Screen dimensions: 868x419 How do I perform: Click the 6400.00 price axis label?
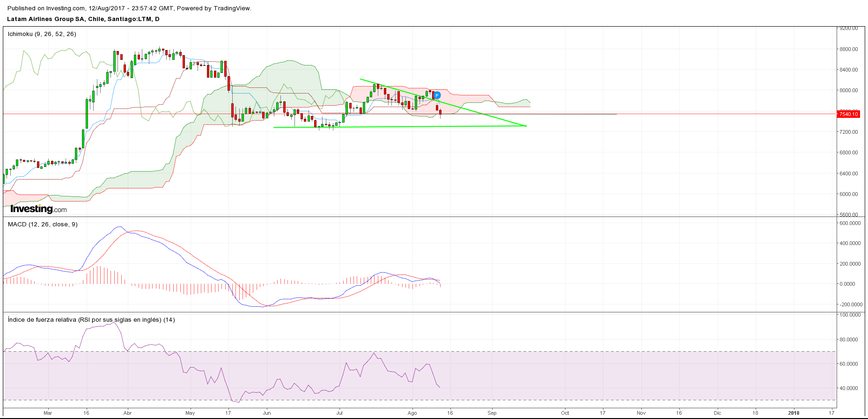[x=849, y=173]
